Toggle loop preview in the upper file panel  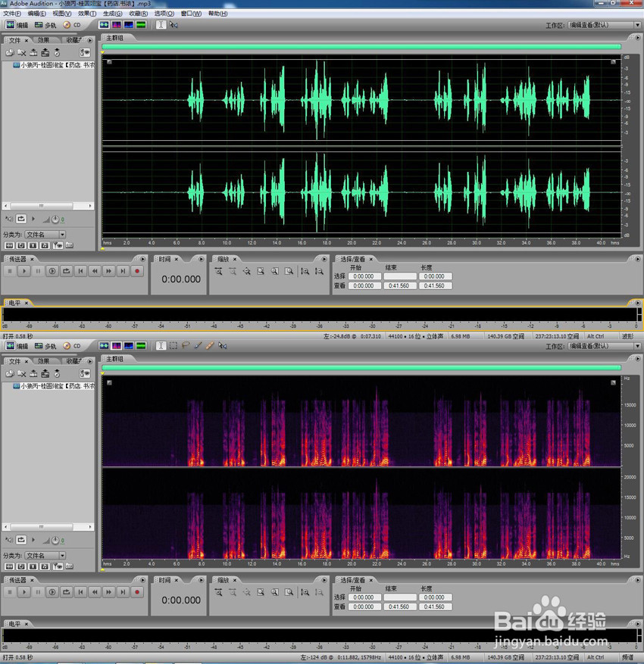click(x=20, y=219)
